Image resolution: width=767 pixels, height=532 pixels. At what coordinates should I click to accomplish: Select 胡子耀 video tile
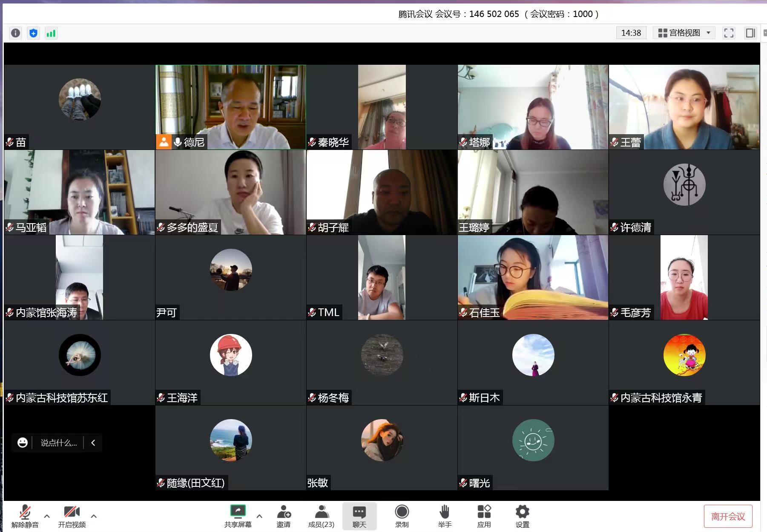point(382,192)
